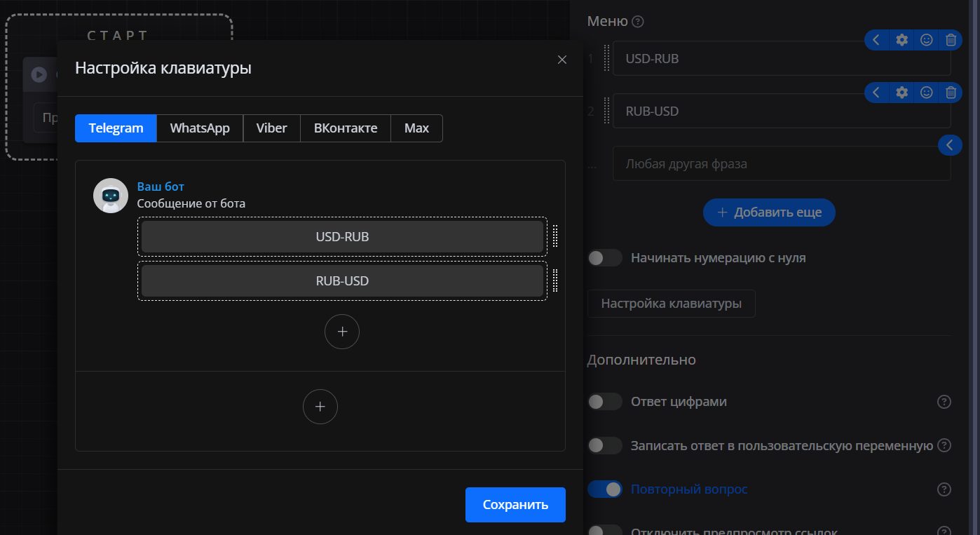Click emoji icon for USD-RUB menu item
This screenshot has height=535, width=980.
(926, 40)
